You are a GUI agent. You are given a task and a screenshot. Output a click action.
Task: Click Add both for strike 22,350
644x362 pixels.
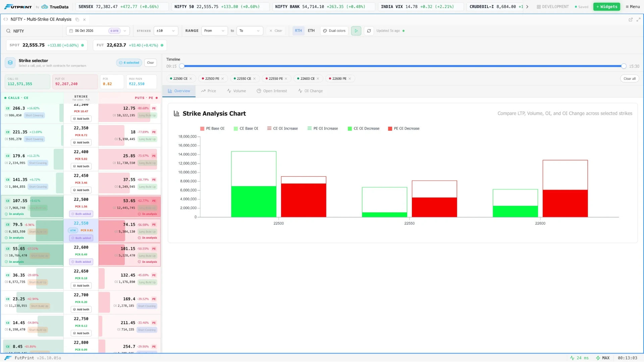81,143
